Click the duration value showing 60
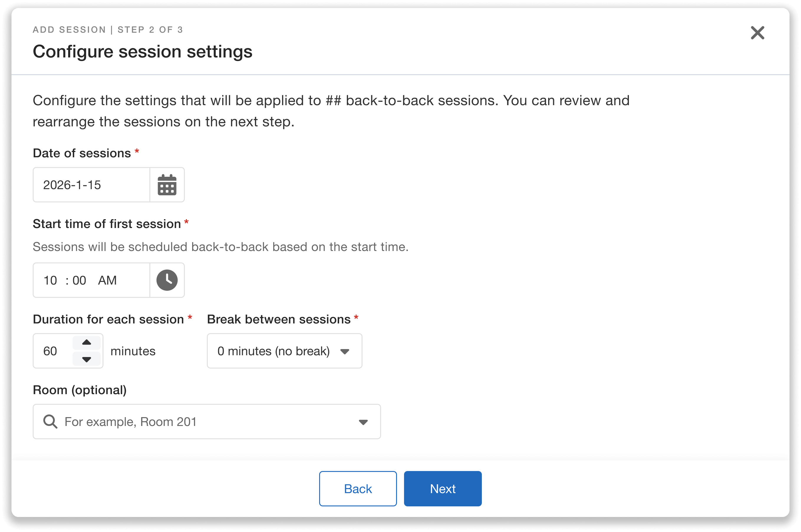Screen dimensions: 801x532 click(x=51, y=351)
